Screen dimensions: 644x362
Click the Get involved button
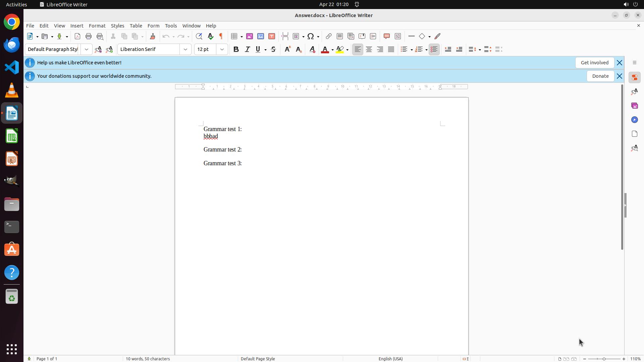click(594, 63)
